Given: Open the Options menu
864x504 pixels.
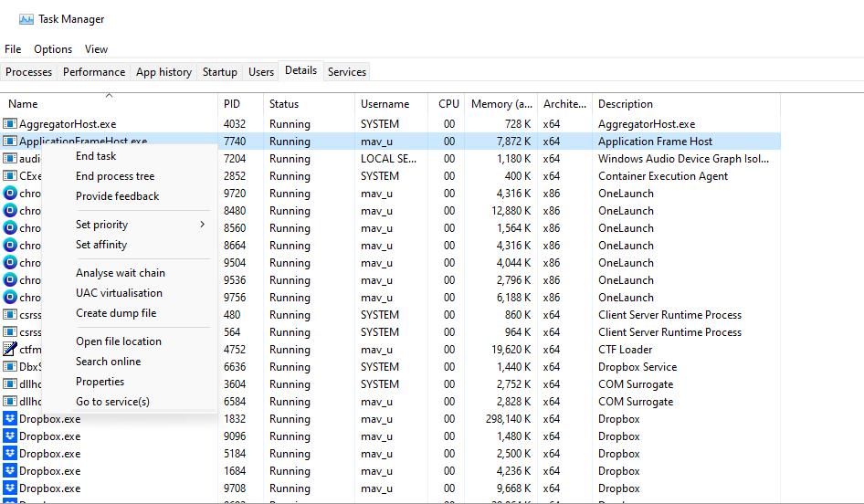Looking at the screenshot, I should [x=53, y=49].
